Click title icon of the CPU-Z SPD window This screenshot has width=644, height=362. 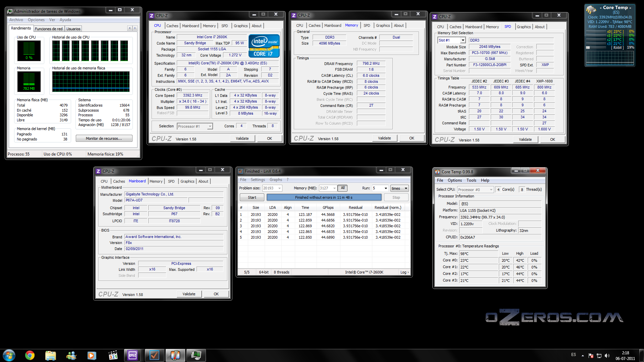[x=435, y=16]
